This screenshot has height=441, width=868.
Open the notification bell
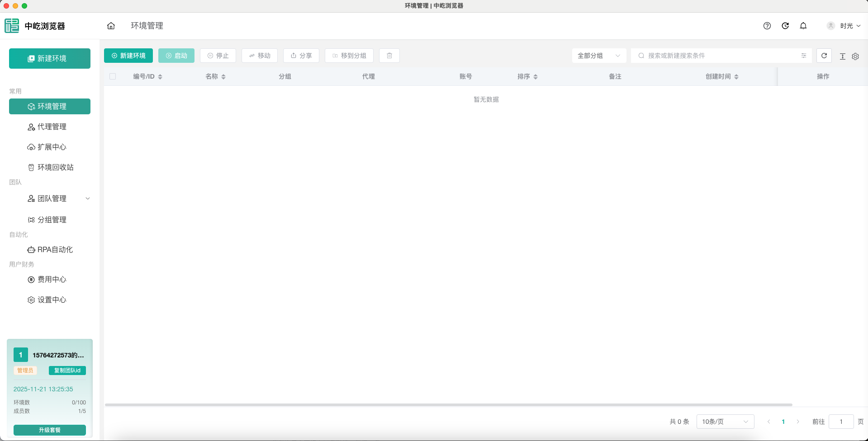(x=803, y=26)
